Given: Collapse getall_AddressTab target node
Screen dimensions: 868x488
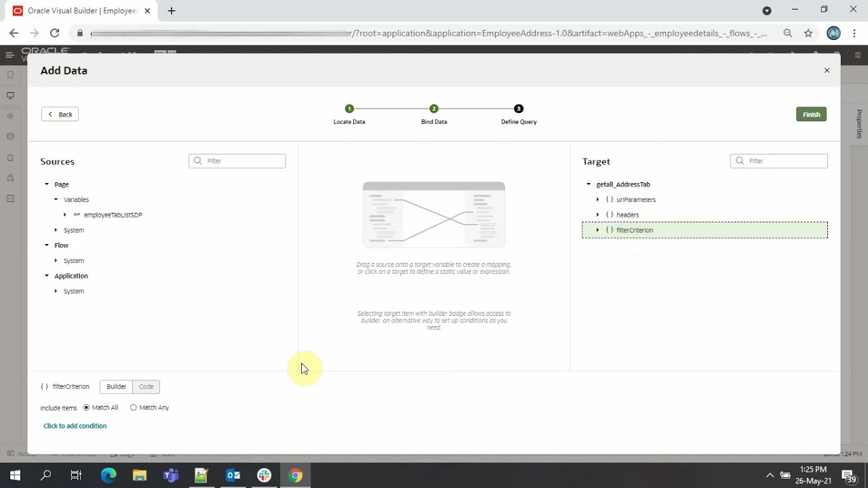Looking at the screenshot, I should point(589,184).
